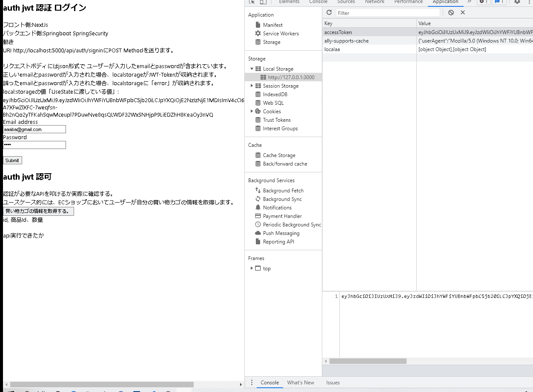
Task: Switch to the Network tab
Action: click(374, 2)
